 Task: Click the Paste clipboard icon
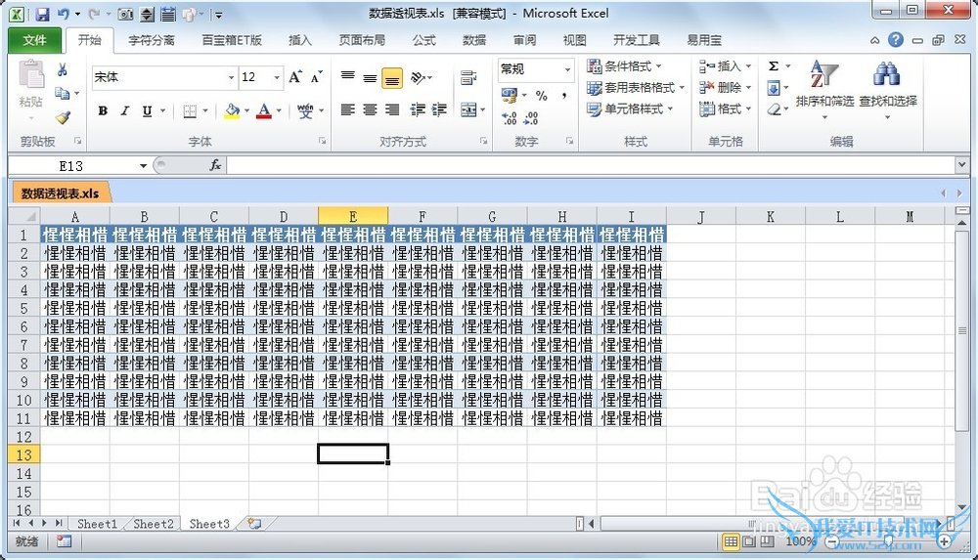(x=30, y=75)
